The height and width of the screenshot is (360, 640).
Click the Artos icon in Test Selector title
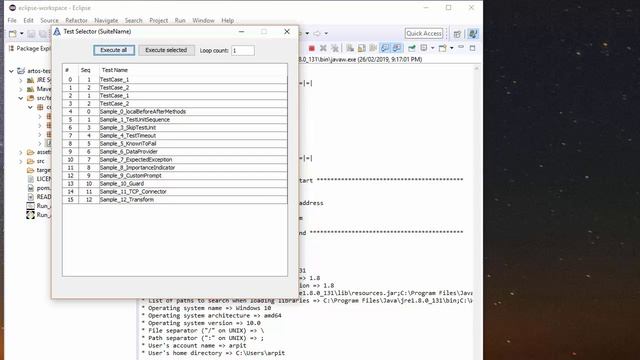pyautogui.click(x=57, y=31)
